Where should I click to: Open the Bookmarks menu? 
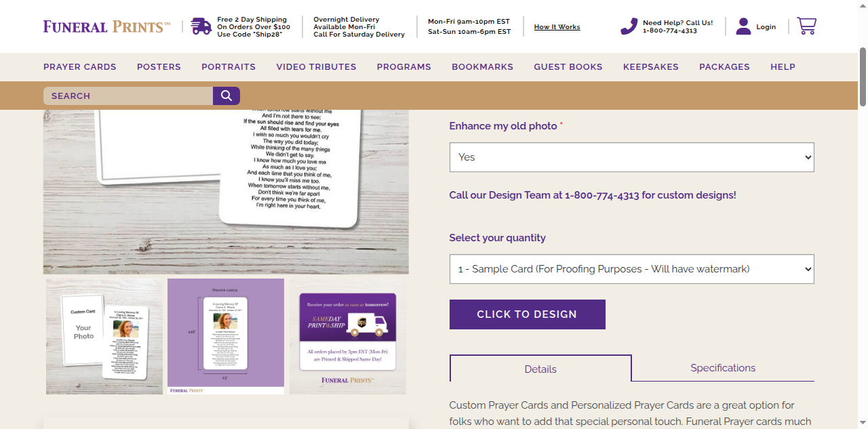coord(482,66)
